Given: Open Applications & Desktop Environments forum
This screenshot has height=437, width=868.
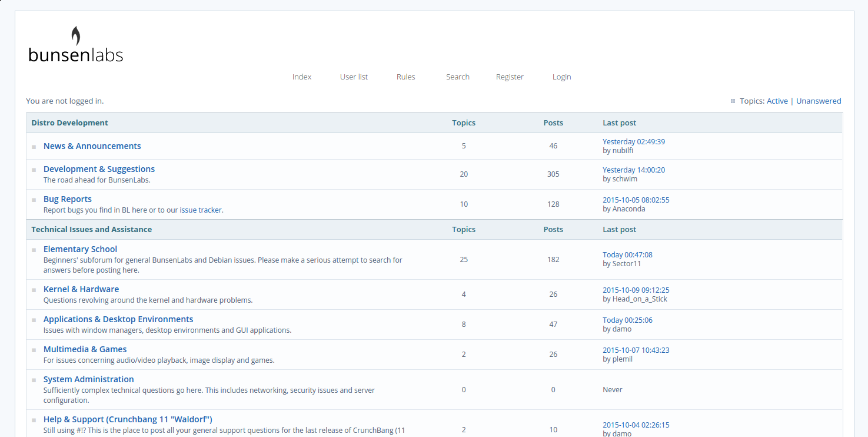Looking at the screenshot, I should [118, 319].
